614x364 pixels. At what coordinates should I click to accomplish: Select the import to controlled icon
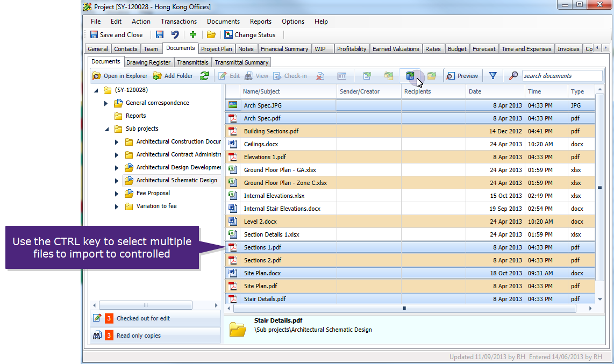point(411,76)
